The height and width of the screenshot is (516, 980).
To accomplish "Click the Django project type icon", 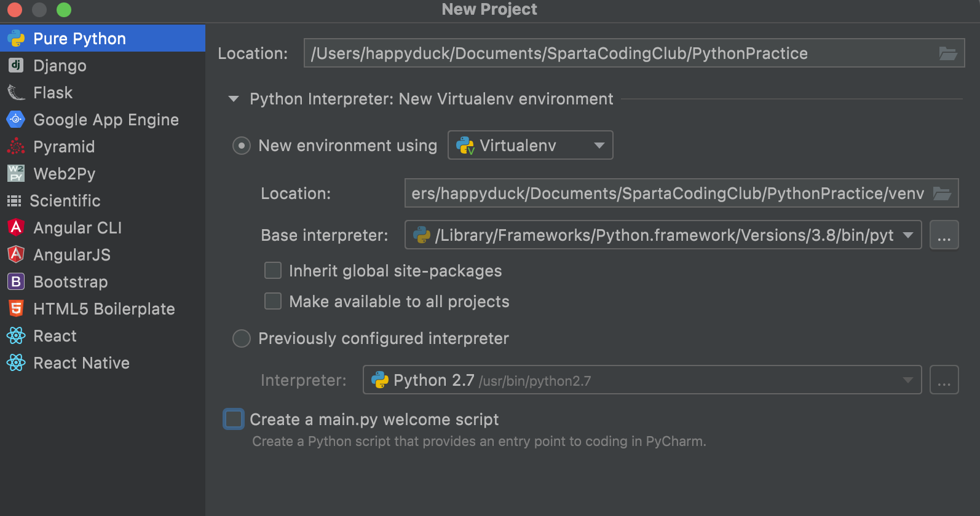I will (x=15, y=65).
